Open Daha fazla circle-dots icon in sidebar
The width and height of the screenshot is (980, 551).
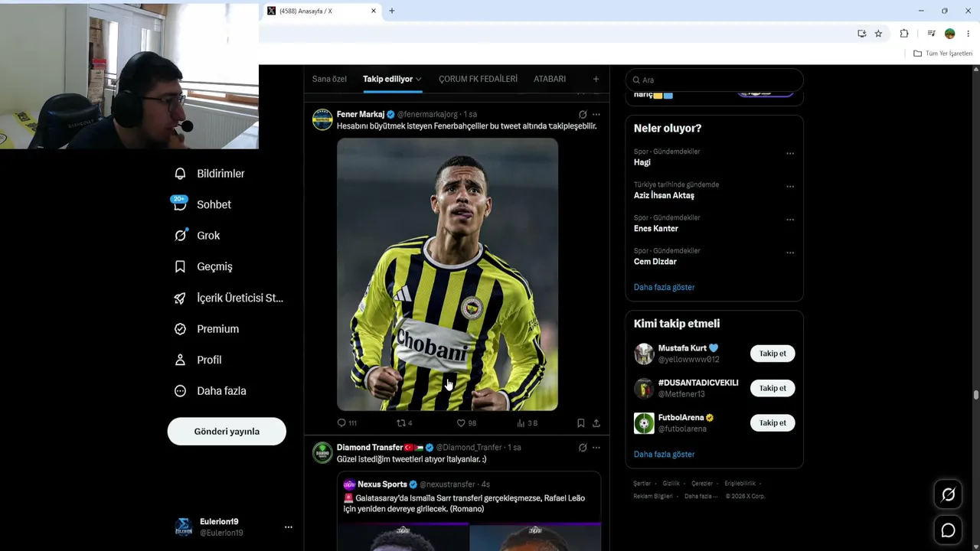pyautogui.click(x=180, y=391)
